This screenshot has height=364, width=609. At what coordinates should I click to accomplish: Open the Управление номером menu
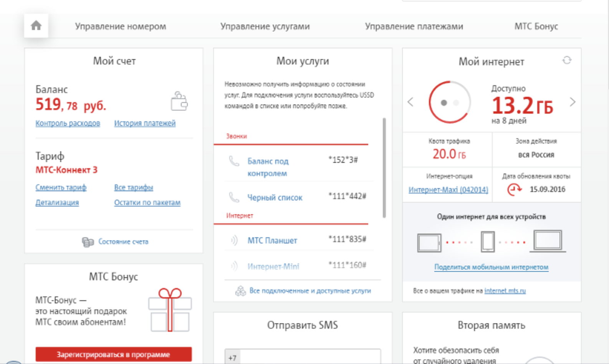click(121, 26)
